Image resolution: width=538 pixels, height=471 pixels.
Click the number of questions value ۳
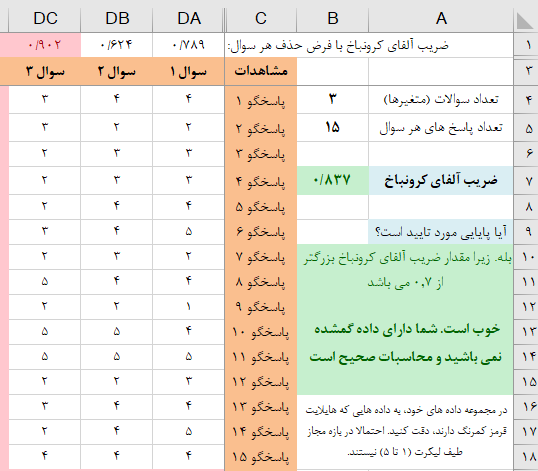click(x=332, y=99)
